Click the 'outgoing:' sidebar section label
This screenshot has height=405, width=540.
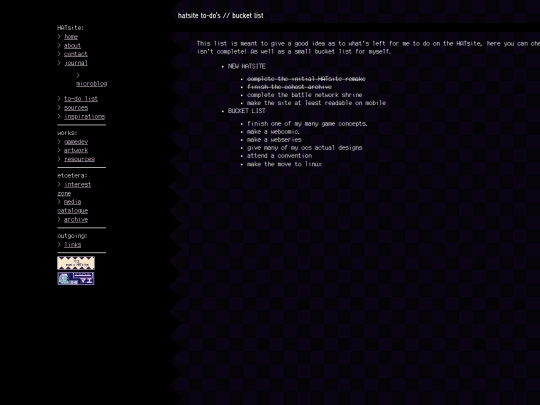click(72, 236)
